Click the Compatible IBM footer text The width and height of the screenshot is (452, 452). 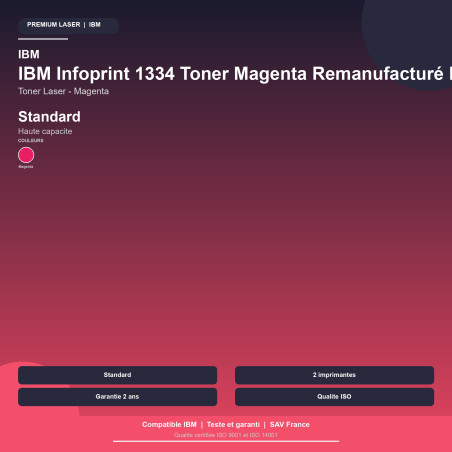tap(169, 425)
